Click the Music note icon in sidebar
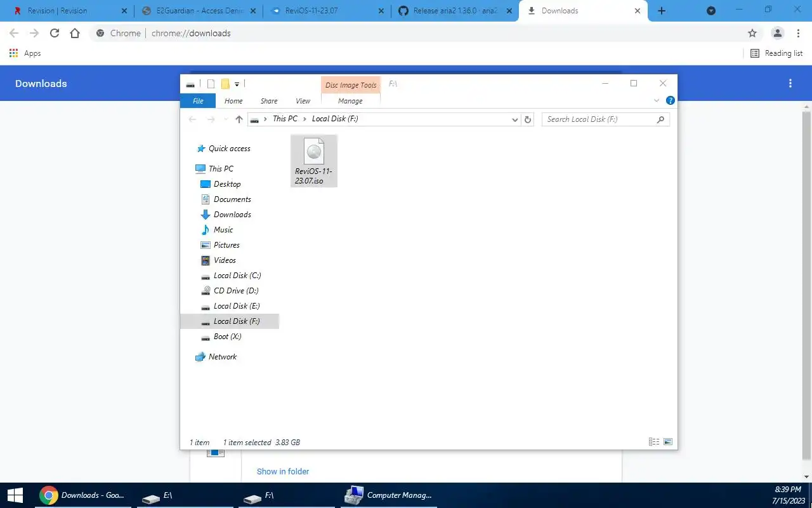 click(x=206, y=230)
